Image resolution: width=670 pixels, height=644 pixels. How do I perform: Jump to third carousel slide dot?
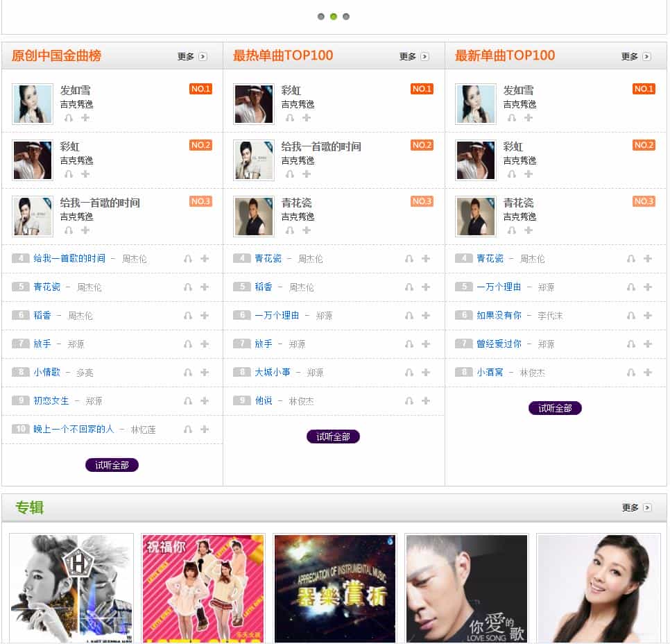click(346, 17)
